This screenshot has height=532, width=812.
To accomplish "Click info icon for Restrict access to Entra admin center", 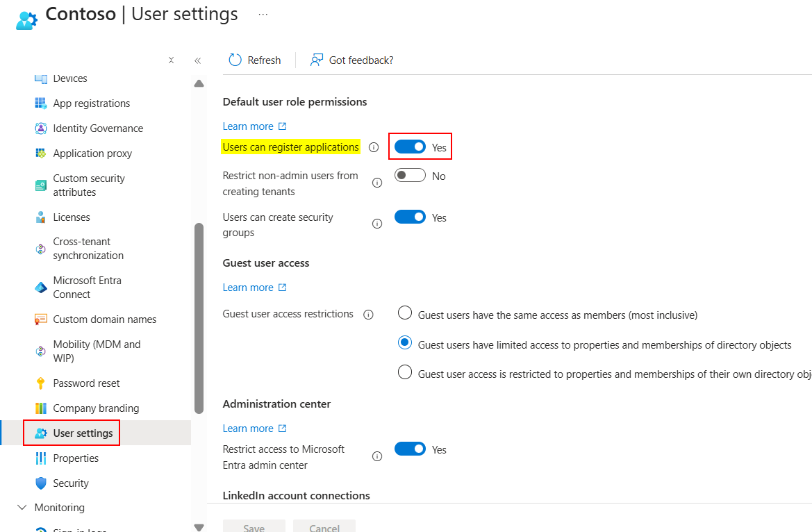I will pos(377,456).
